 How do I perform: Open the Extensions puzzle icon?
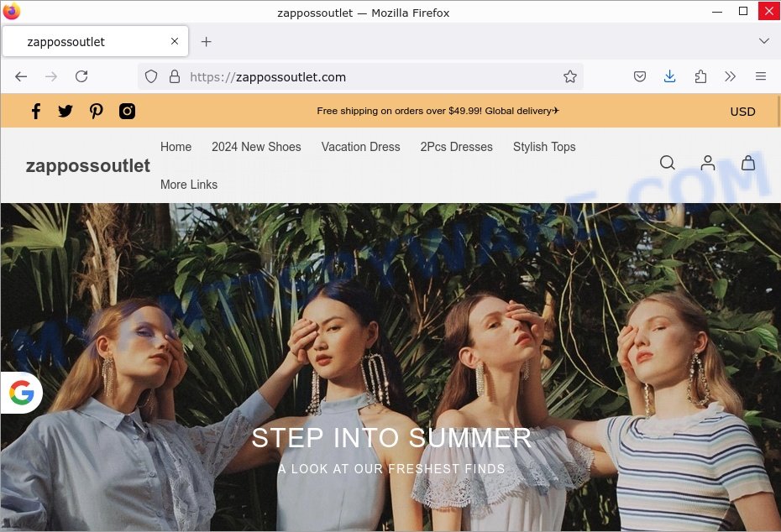pyautogui.click(x=700, y=76)
